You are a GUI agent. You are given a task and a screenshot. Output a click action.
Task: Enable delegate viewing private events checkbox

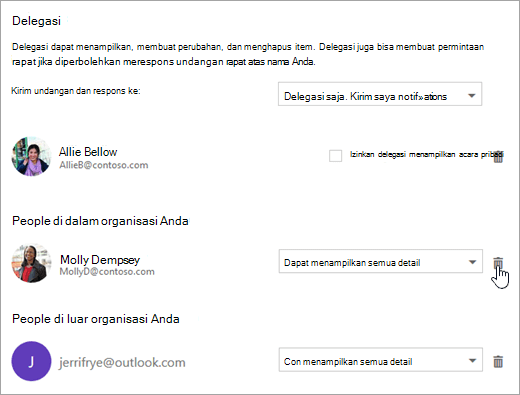[x=335, y=156]
